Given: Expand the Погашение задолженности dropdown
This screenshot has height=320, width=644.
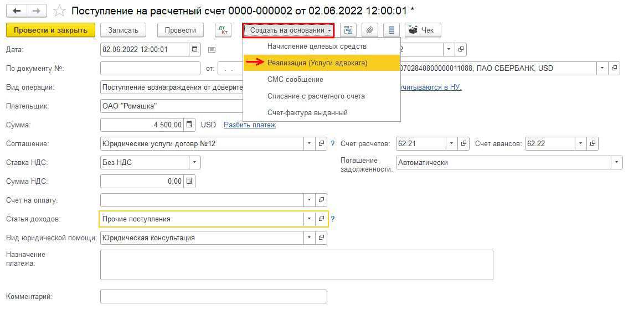Looking at the screenshot, I should [x=616, y=162].
